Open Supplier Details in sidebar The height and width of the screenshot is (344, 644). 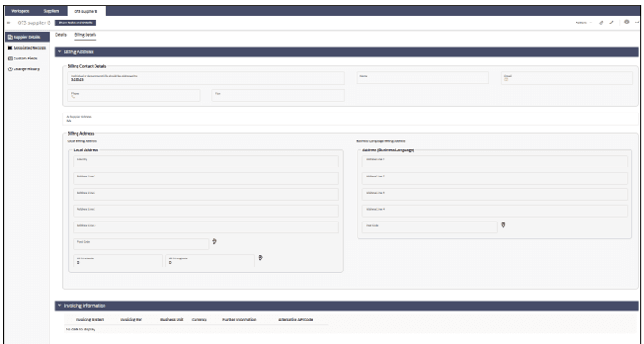[27, 37]
